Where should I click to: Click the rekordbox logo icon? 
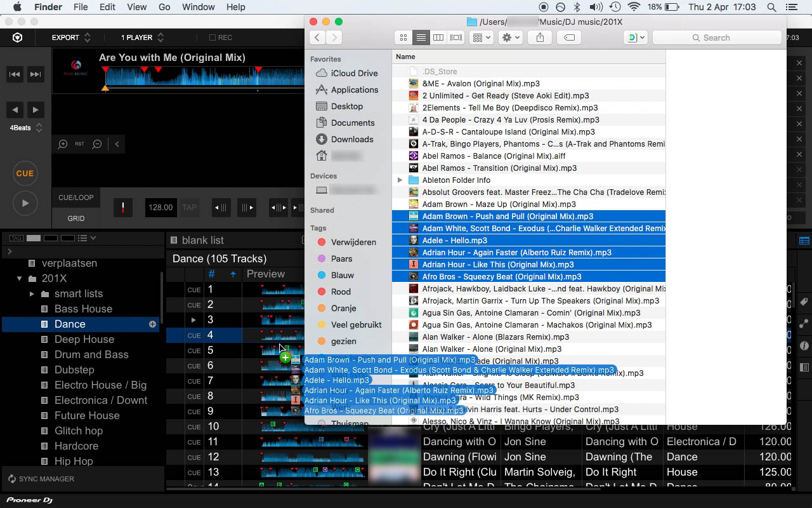[x=18, y=37]
